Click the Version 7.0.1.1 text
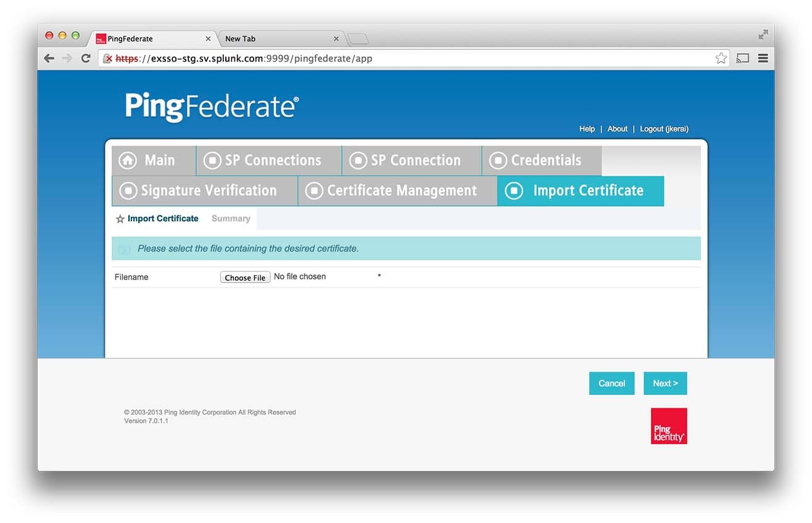This screenshot has height=523, width=812. click(146, 421)
